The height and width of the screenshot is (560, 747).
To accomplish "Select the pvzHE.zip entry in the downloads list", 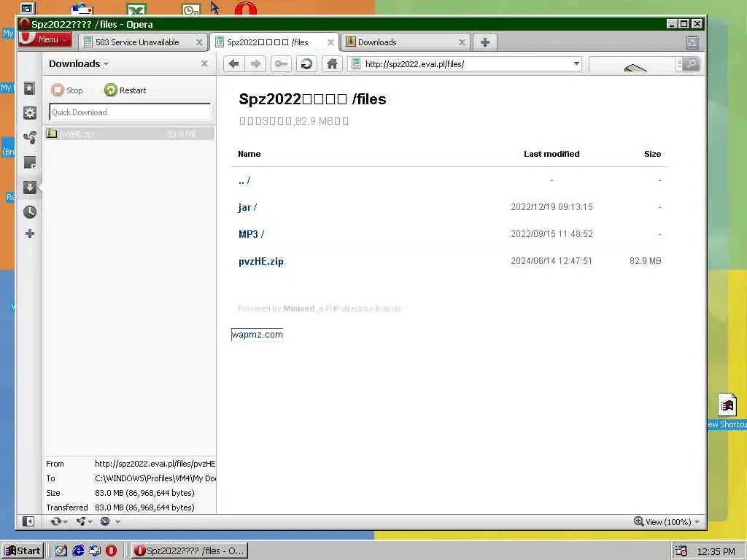I will 130,134.
